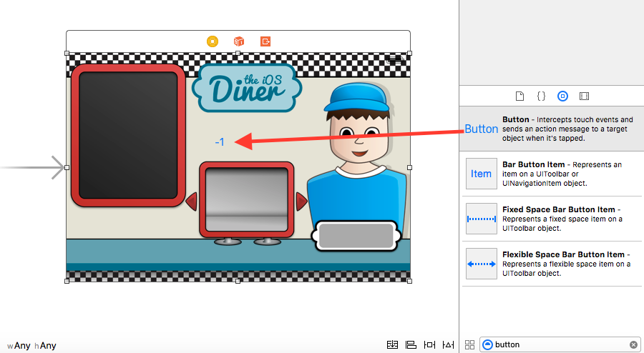The width and height of the screenshot is (644, 353).
Task: Clear the library search text
Action: click(634, 344)
